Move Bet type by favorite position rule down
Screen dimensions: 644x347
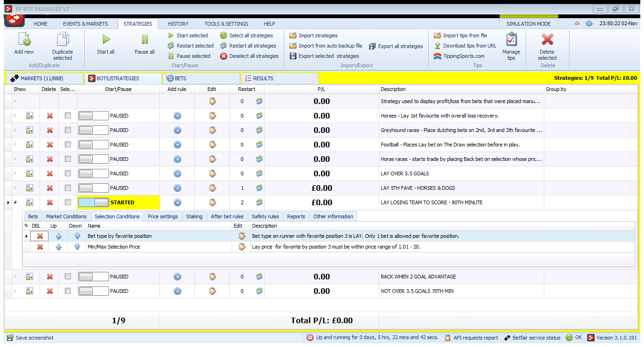click(77, 236)
